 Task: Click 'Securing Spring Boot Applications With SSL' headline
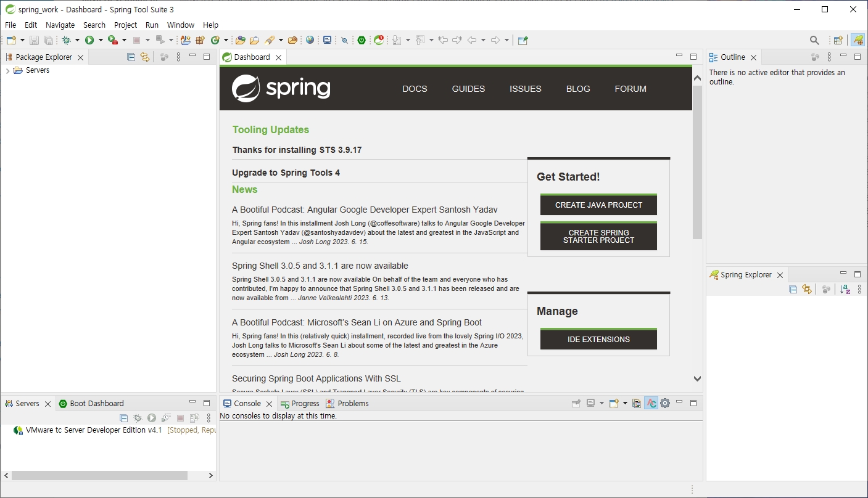pos(316,378)
